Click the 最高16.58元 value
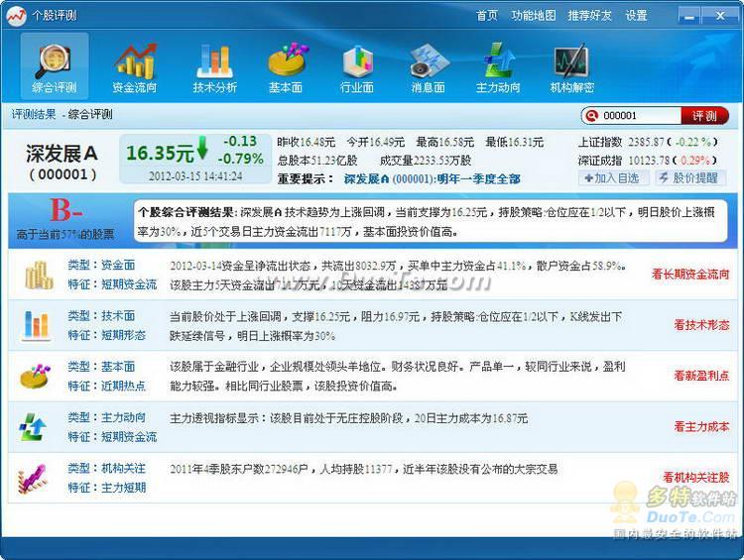This screenshot has height=560, width=744. [x=445, y=143]
